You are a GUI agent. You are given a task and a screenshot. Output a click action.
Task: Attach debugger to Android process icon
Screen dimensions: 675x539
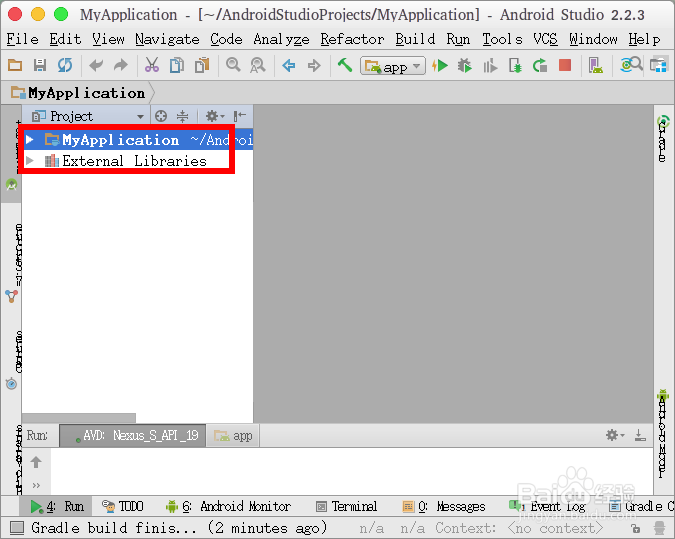coord(515,65)
